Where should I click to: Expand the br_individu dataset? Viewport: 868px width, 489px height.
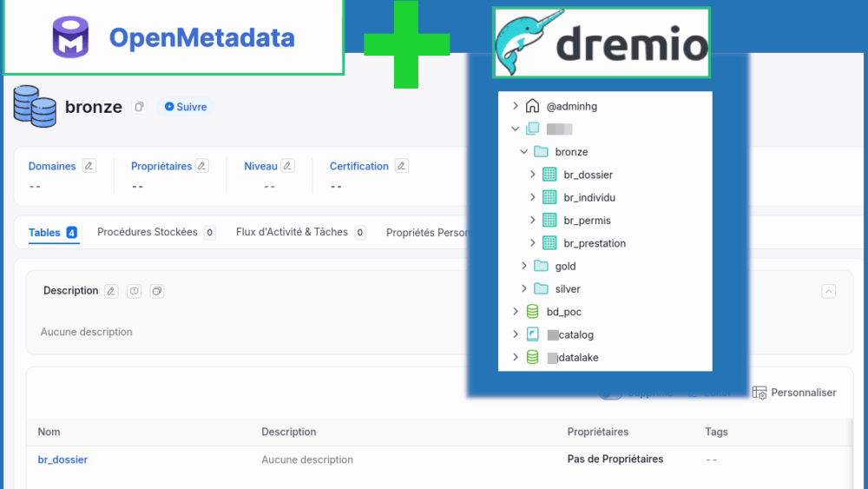point(533,197)
